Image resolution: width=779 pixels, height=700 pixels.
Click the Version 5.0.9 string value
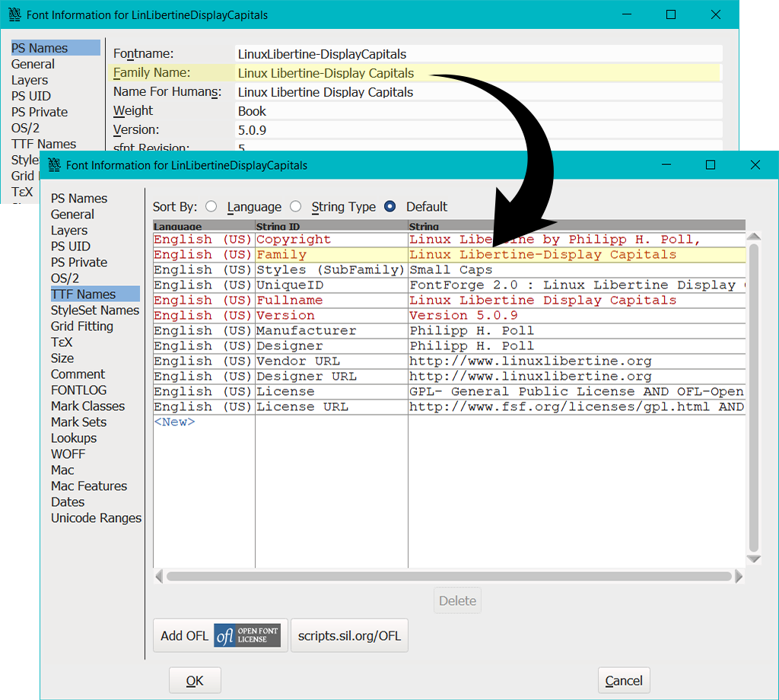pyautogui.click(x=463, y=315)
